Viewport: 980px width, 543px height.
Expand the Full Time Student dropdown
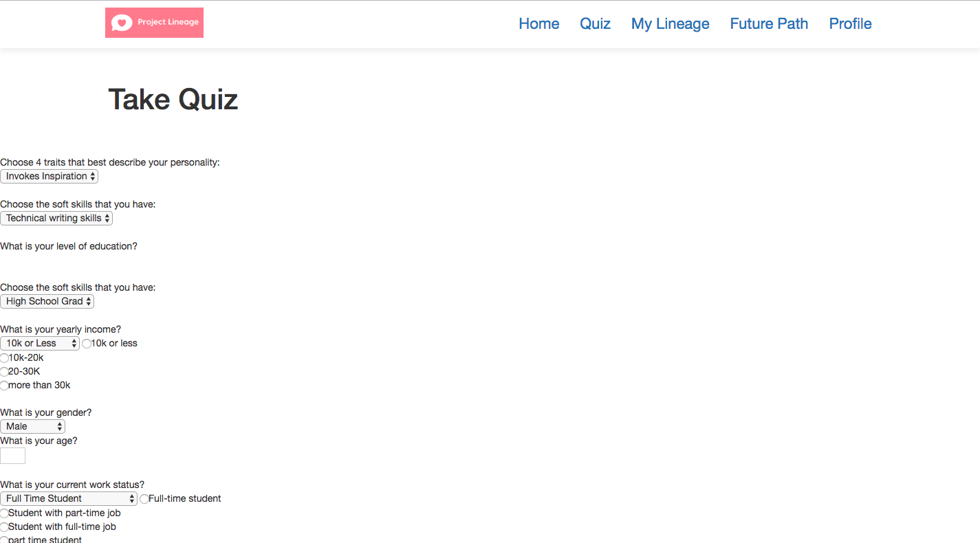tap(69, 499)
